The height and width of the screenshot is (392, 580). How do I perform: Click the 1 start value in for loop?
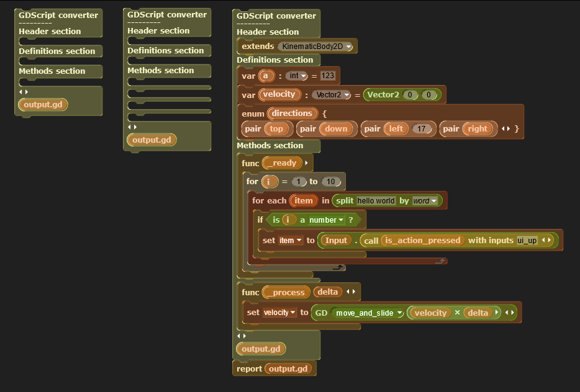point(299,182)
